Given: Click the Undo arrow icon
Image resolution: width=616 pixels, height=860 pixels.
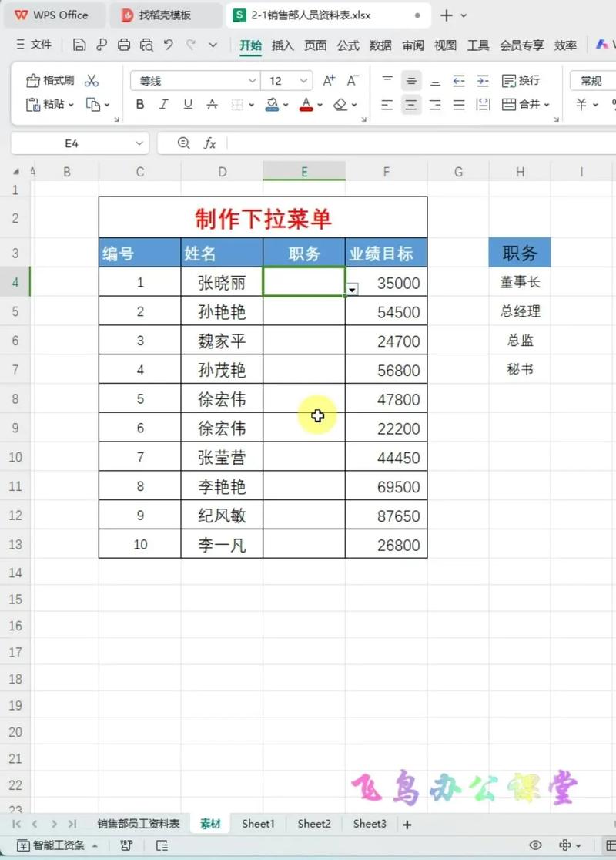Looking at the screenshot, I should pyautogui.click(x=169, y=45).
